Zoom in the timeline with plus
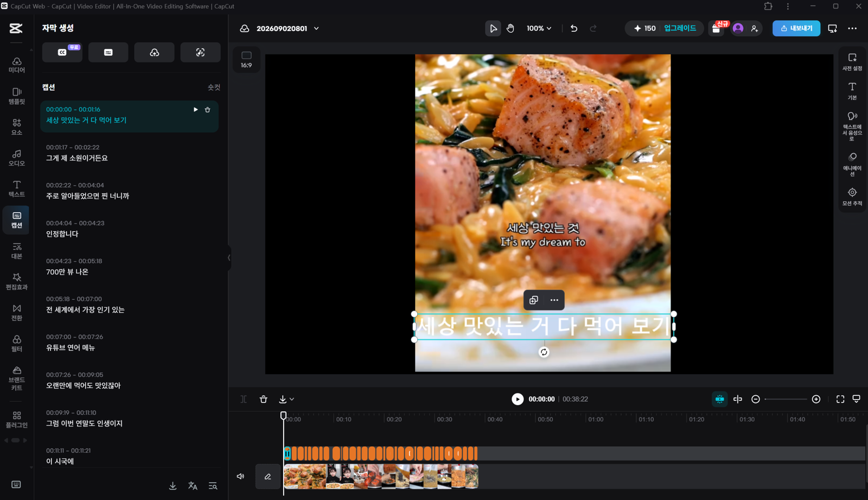 tap(816, 399)
